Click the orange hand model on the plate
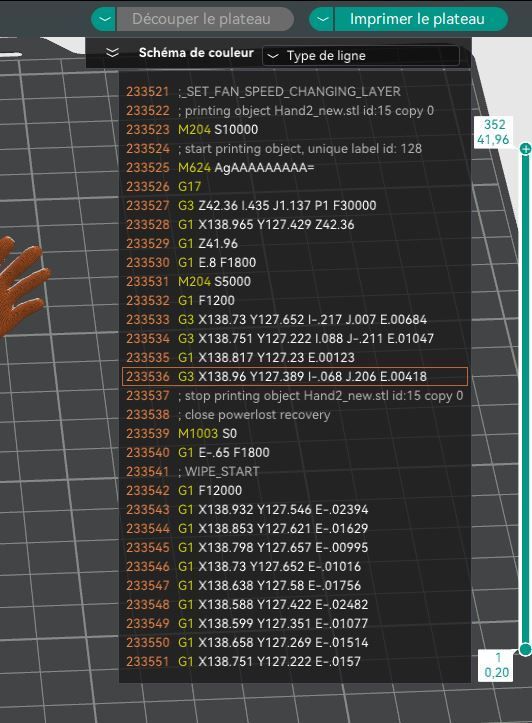Image resolution: width=532 pixels, height=723 pixels. point(21,284)
